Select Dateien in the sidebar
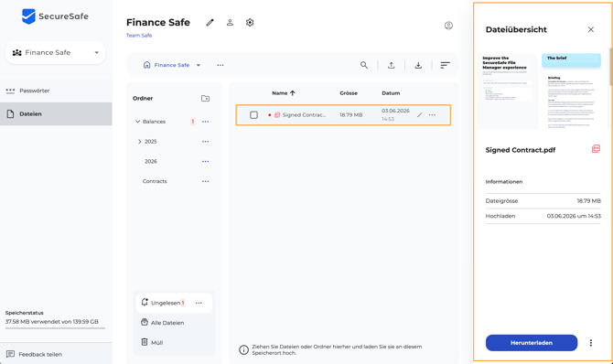This screenshot has height=364, width=613. [56, 113]
